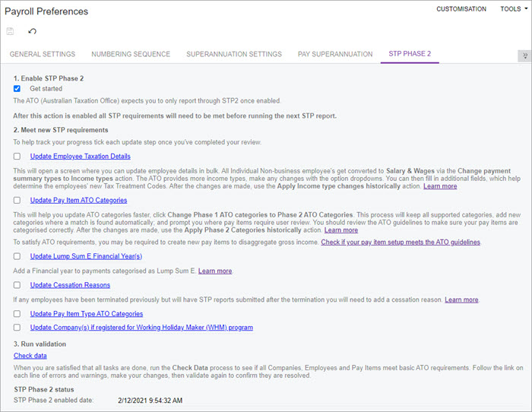Click Learn more after Apply Phase 2 Categories
This screenshot has width=532, height=412.
click(341, 230)
